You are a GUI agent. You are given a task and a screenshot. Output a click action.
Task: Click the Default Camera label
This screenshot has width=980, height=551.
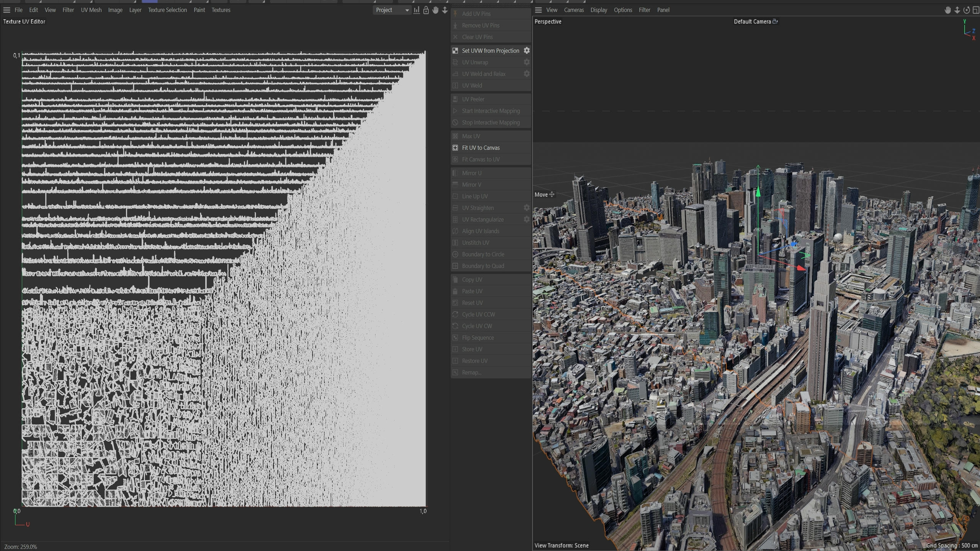pos(752,21)
